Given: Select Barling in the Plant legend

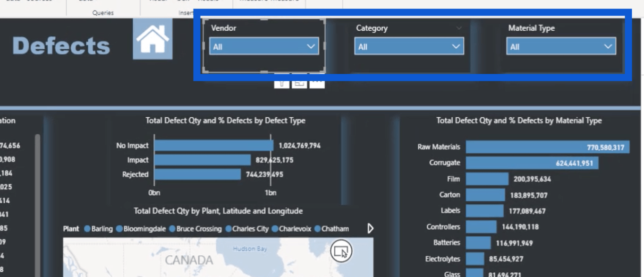Looking at the screenshot, I should pos(99,229).
